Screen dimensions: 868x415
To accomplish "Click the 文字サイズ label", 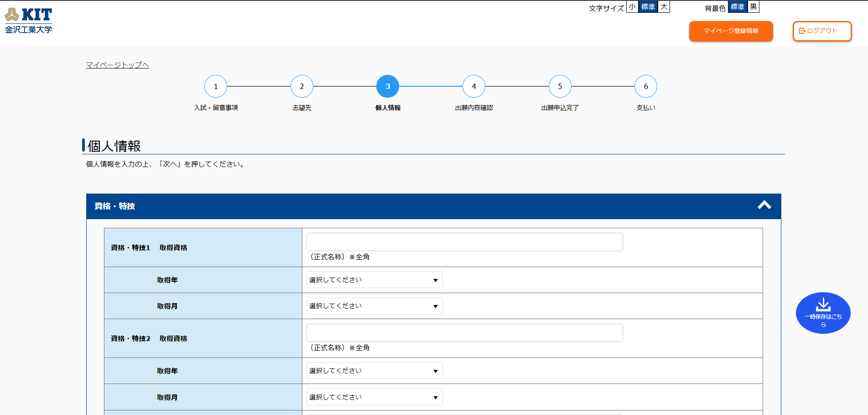I will click(x=606, y=8).
